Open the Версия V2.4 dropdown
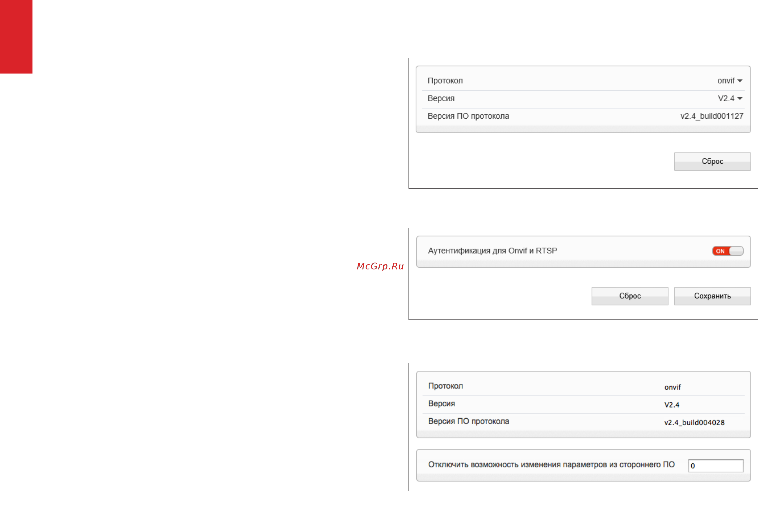Viewport: 758px width, 532px height. (730, 98)
